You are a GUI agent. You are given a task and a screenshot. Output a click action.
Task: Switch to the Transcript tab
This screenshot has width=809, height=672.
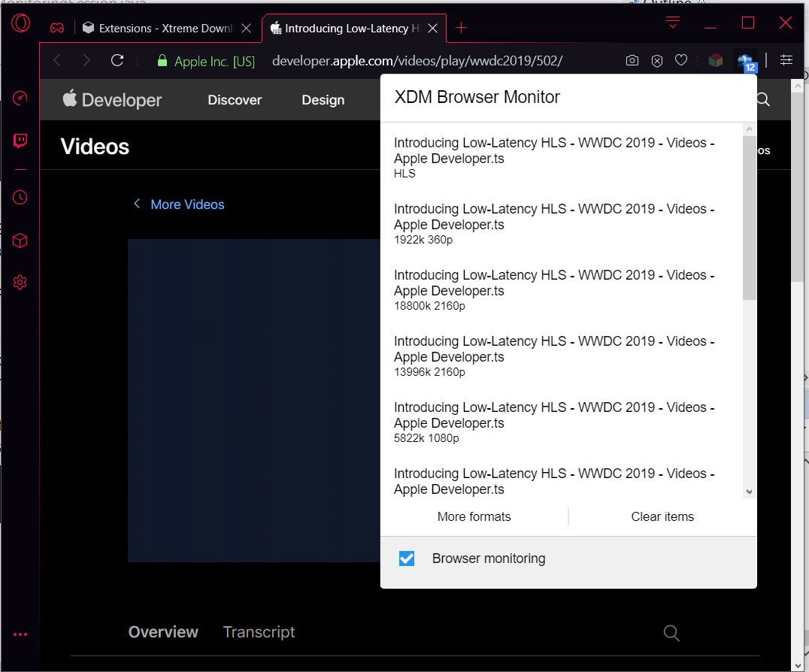[x=259, y=631]
